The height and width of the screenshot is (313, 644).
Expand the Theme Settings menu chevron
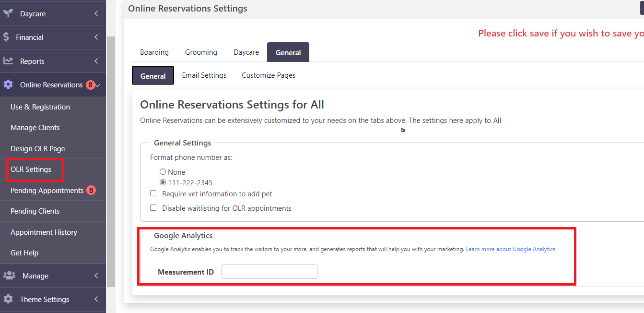[96, 299]
